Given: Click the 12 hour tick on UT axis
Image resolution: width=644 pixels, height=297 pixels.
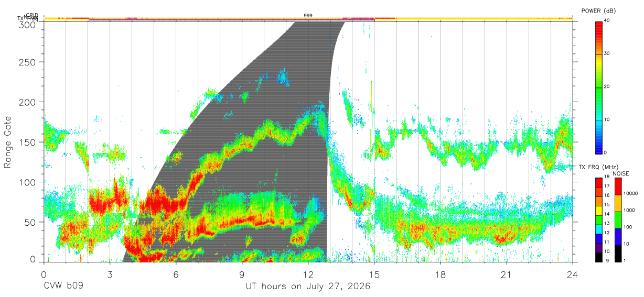Looking at the screenshot, I should coord(308,274).
